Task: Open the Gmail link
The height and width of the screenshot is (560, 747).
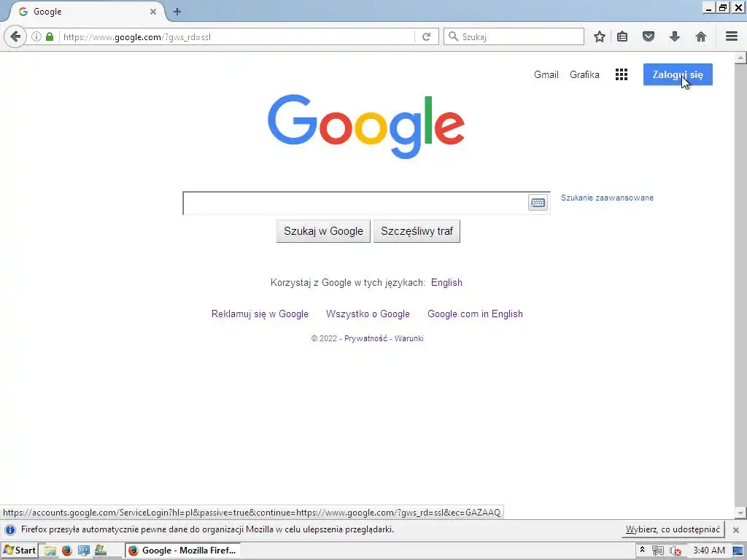Action: click(546, 74)
